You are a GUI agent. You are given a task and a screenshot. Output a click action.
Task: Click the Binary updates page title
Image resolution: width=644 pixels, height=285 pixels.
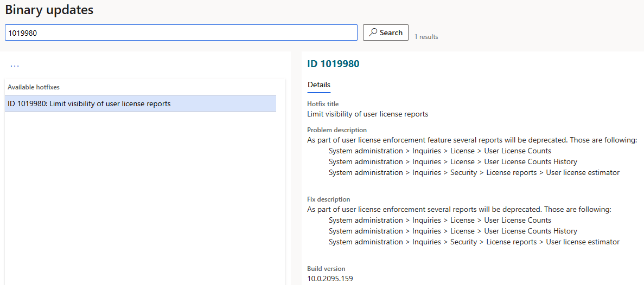(49, 10)
